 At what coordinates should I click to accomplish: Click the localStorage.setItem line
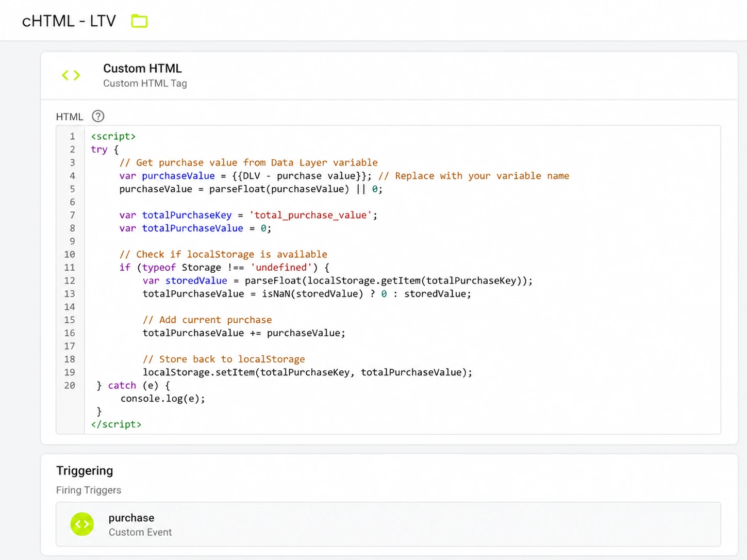tap(307, 372)
